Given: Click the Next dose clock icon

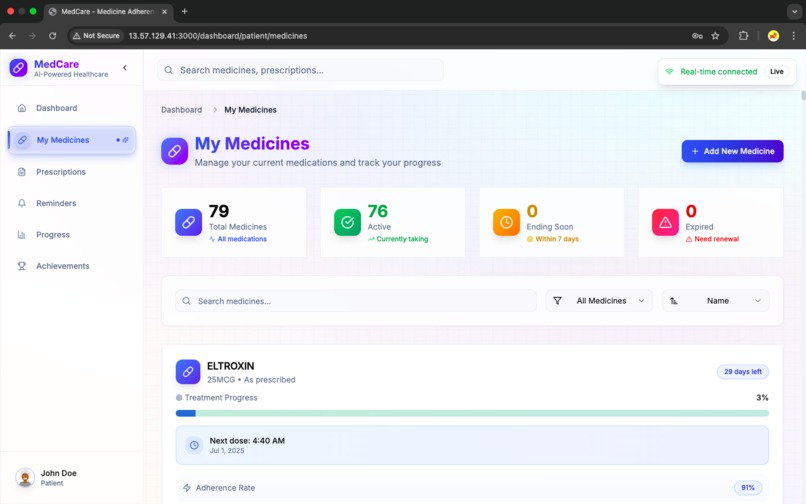Looking at the screenshot, I should 194,445.
